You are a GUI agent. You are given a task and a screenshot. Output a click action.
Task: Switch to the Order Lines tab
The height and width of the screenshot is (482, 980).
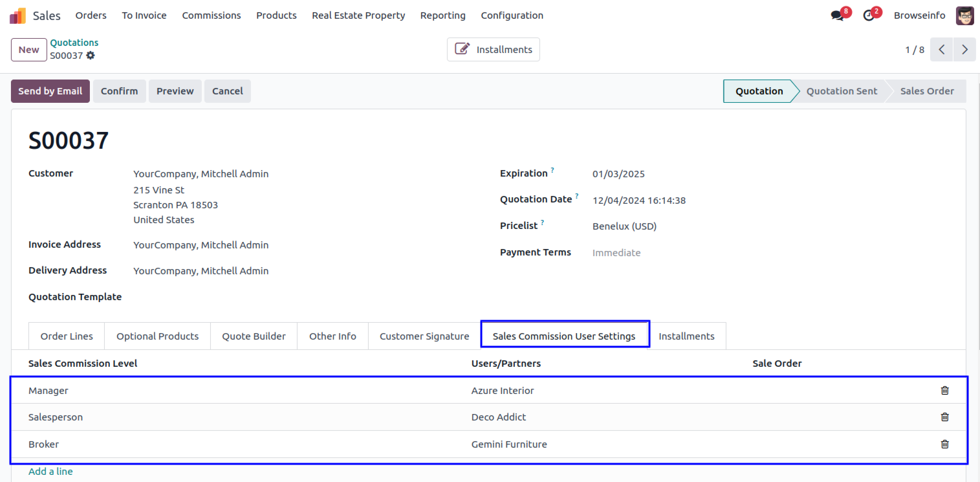(67, 336)
